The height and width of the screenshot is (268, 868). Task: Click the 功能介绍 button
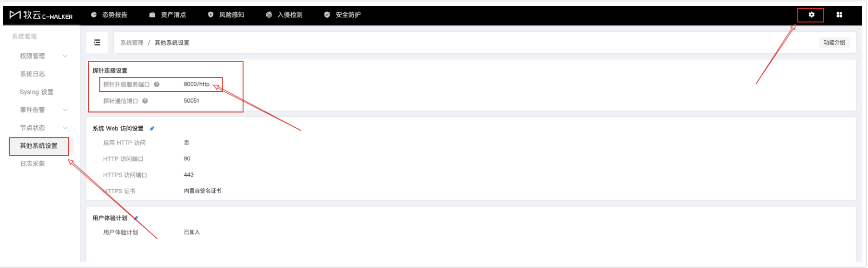(834, 42)
